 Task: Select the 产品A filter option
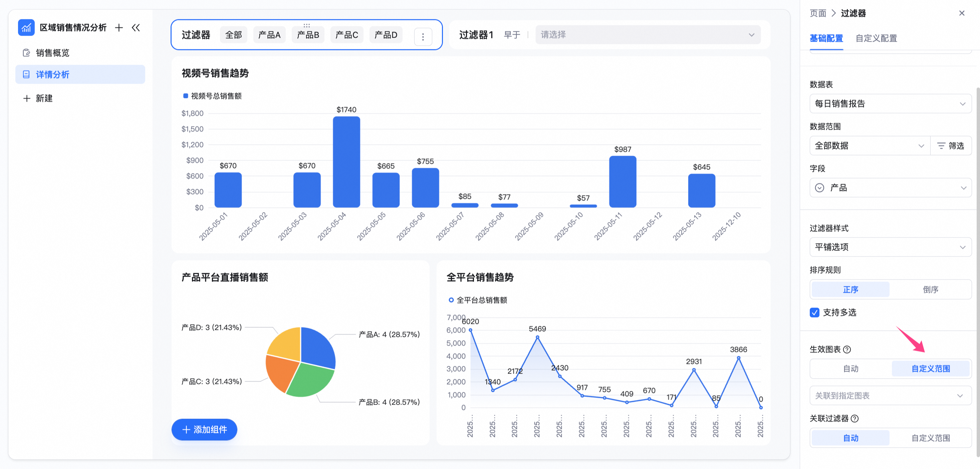(x=269, y=35)
